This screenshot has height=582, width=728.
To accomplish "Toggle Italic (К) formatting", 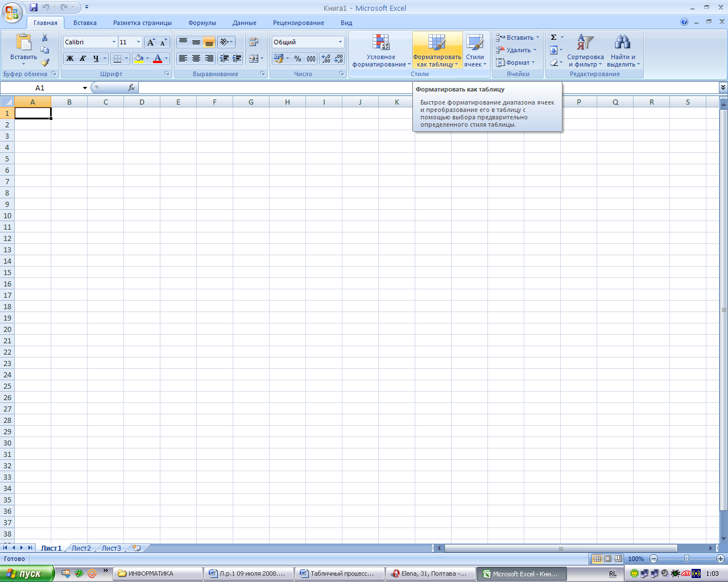I will tap(83, 59).
